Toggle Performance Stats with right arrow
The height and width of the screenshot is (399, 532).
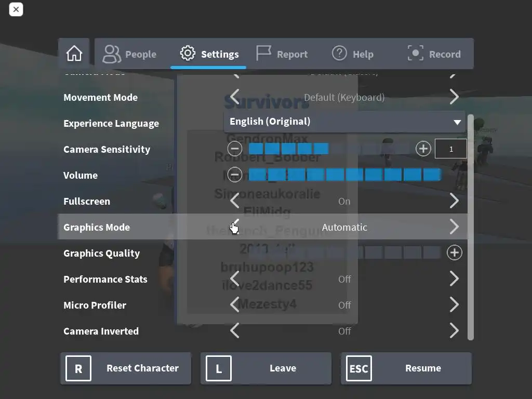tap(454, 279)
